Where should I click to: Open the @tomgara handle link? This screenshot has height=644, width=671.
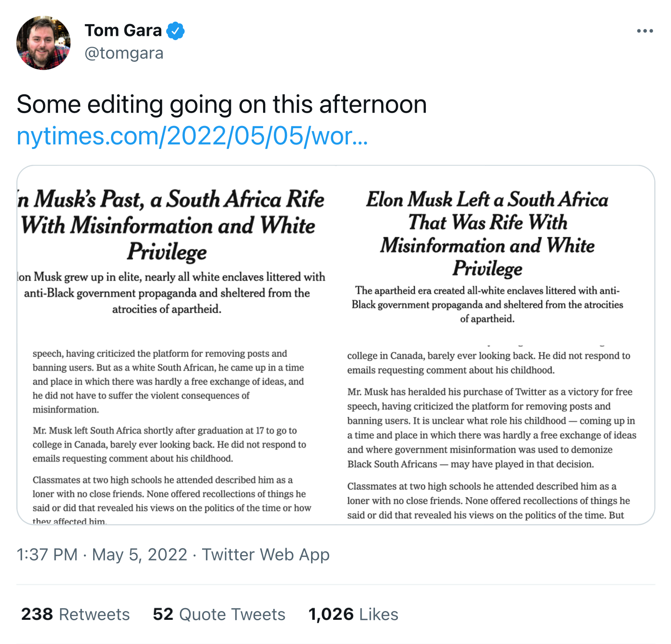(124, 53)
